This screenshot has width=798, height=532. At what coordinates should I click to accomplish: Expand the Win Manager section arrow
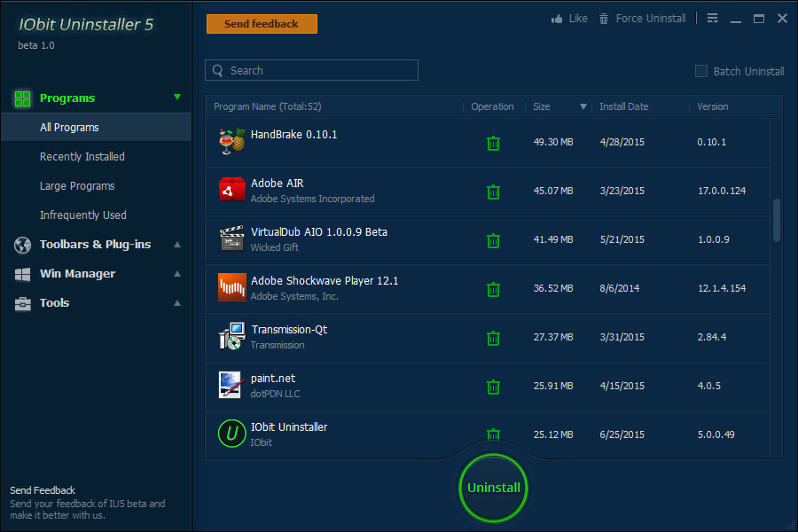[x=177, y=274]
